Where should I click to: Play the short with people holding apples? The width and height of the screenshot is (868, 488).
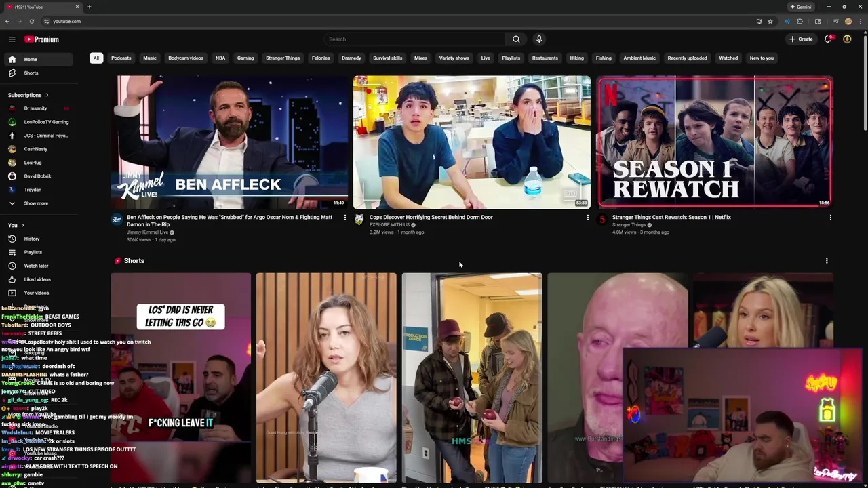tap(472, 378)
